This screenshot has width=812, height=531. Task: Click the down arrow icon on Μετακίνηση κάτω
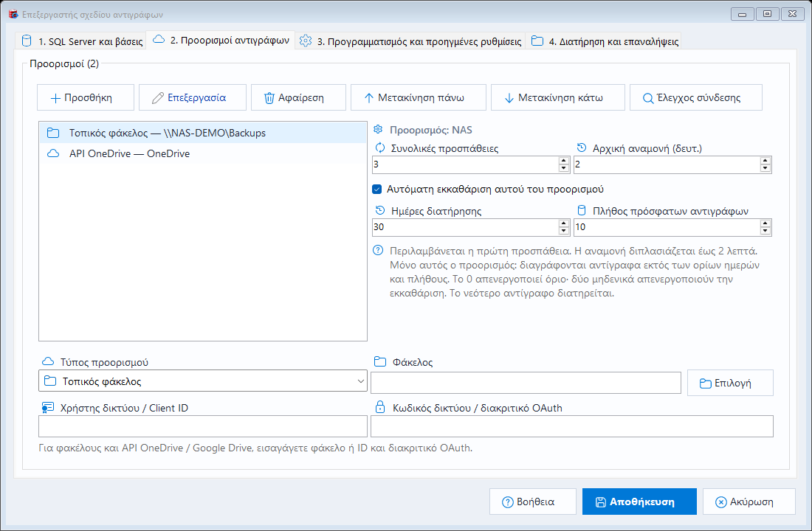click(x=509, y=98)
